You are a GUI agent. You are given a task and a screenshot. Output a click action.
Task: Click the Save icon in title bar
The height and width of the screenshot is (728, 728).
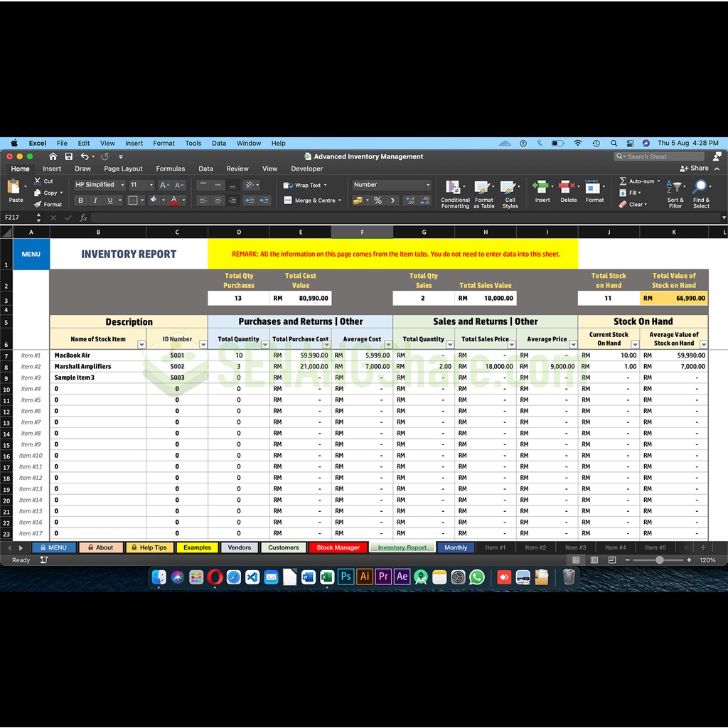pos(68,156)
